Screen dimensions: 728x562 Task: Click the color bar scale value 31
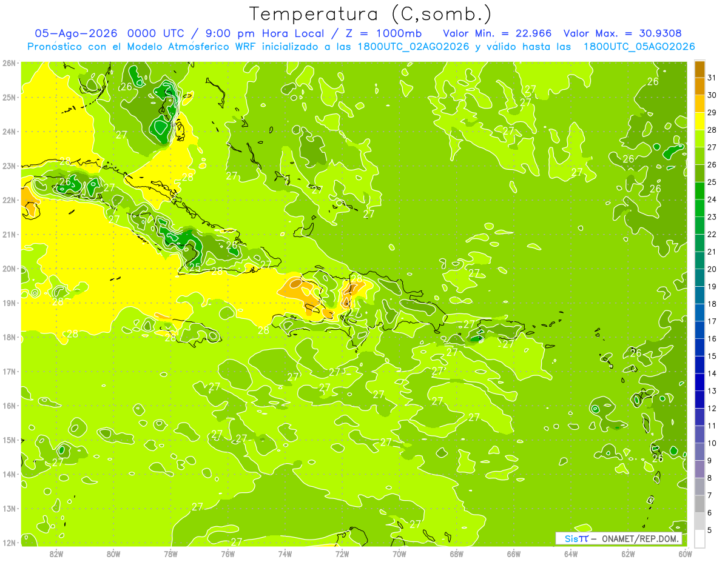click(712, 78)
